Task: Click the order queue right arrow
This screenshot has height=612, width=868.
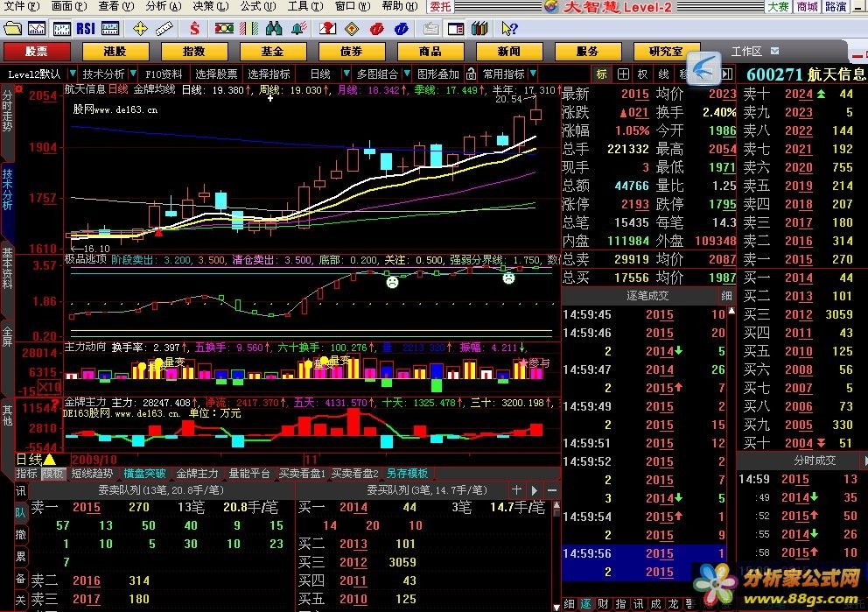Action: tap(535, 489)
